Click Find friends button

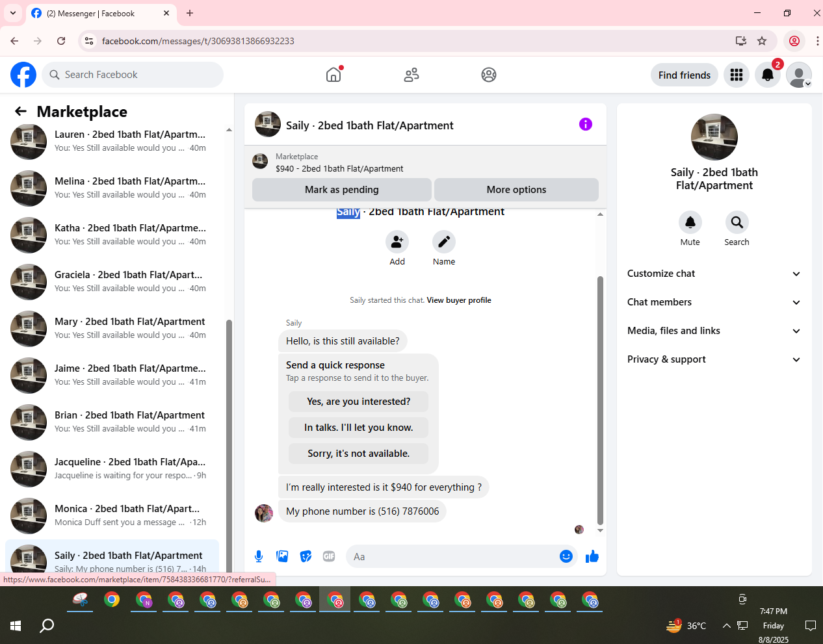click(685, 75)
